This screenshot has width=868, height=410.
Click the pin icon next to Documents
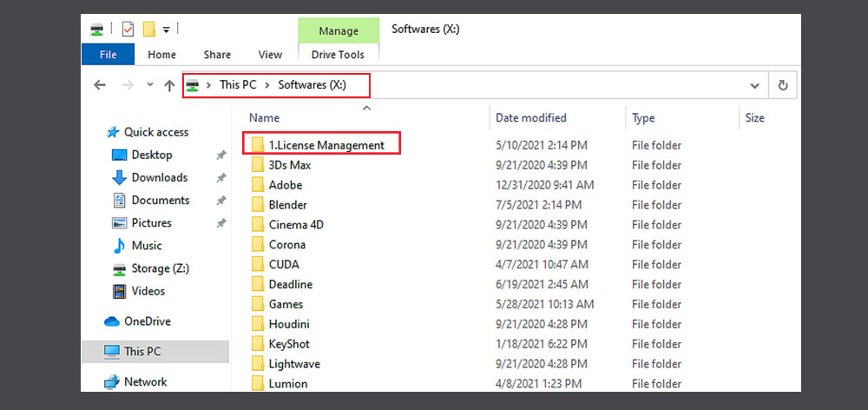tap(220, 201)
